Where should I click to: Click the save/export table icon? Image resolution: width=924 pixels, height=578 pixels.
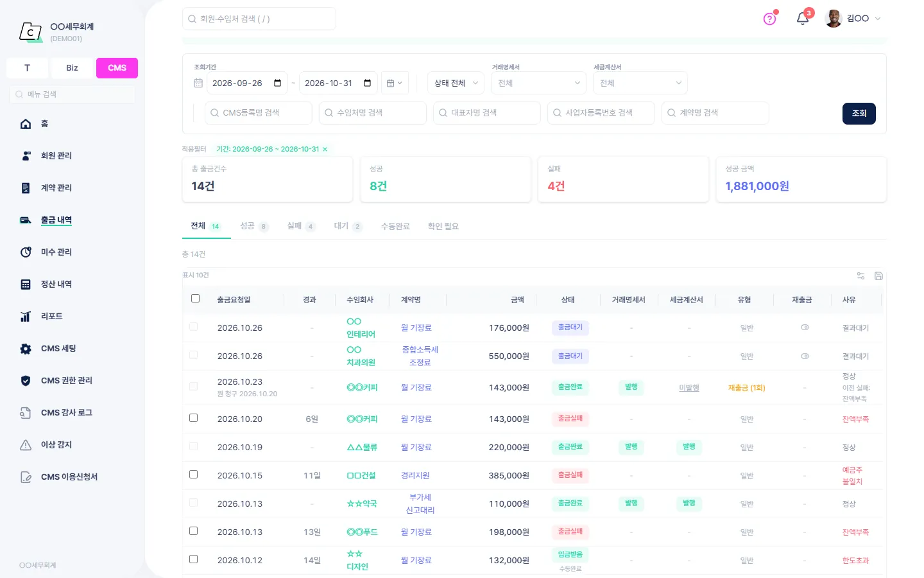pos(878,276)
